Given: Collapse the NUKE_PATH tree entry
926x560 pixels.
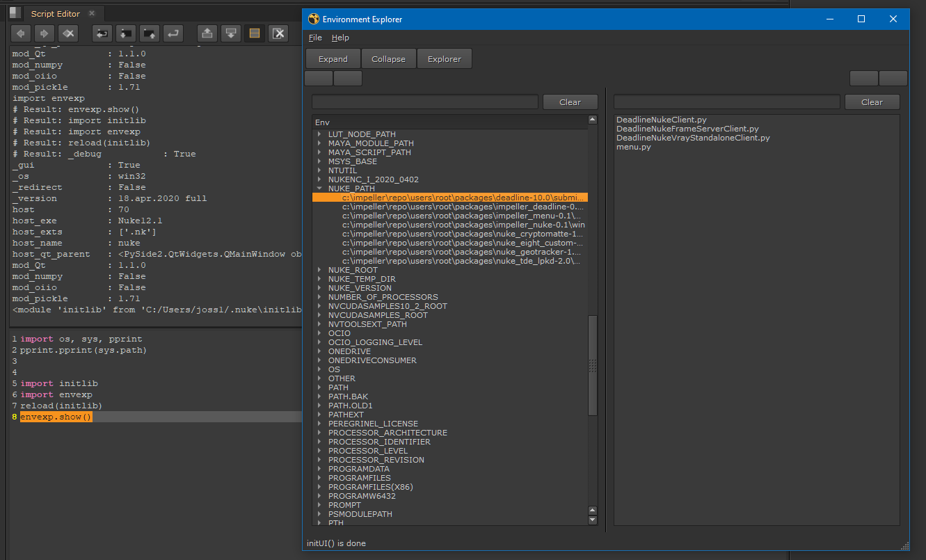Looking at the screenshot, I should [319, 189].
